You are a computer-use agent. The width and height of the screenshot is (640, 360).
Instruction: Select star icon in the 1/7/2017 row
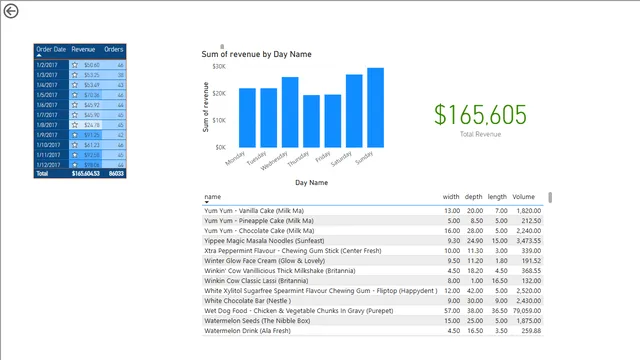(x=75, y=115)
